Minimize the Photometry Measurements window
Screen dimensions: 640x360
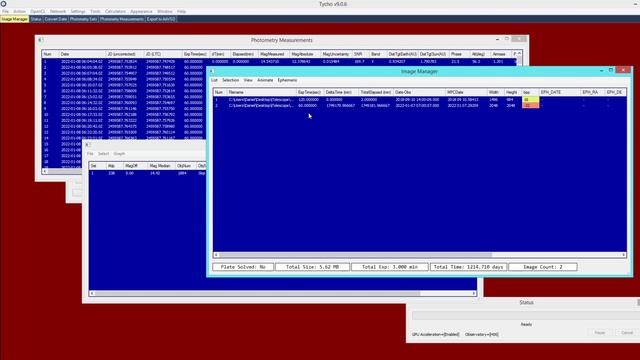tap(497, 39)
